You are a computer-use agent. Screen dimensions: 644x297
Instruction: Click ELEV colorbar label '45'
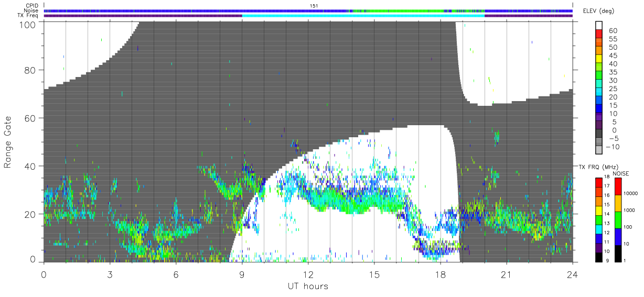[614, 56]
